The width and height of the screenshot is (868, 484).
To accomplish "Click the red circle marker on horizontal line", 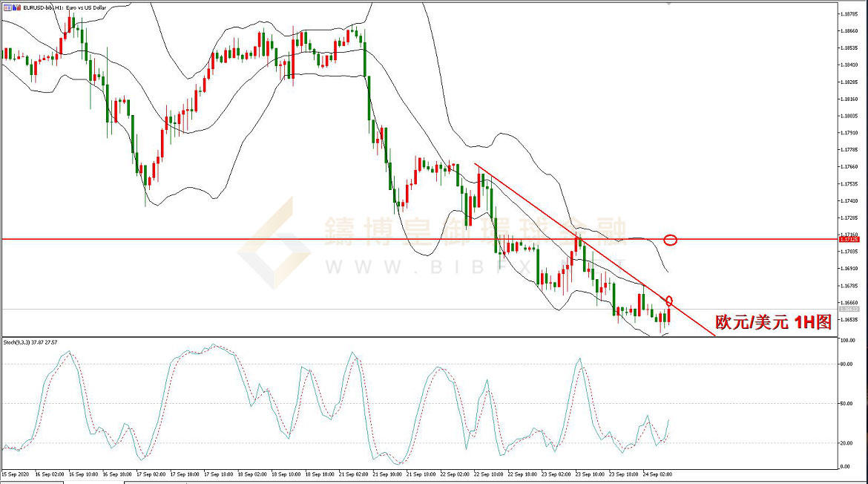I will (670, 240).
